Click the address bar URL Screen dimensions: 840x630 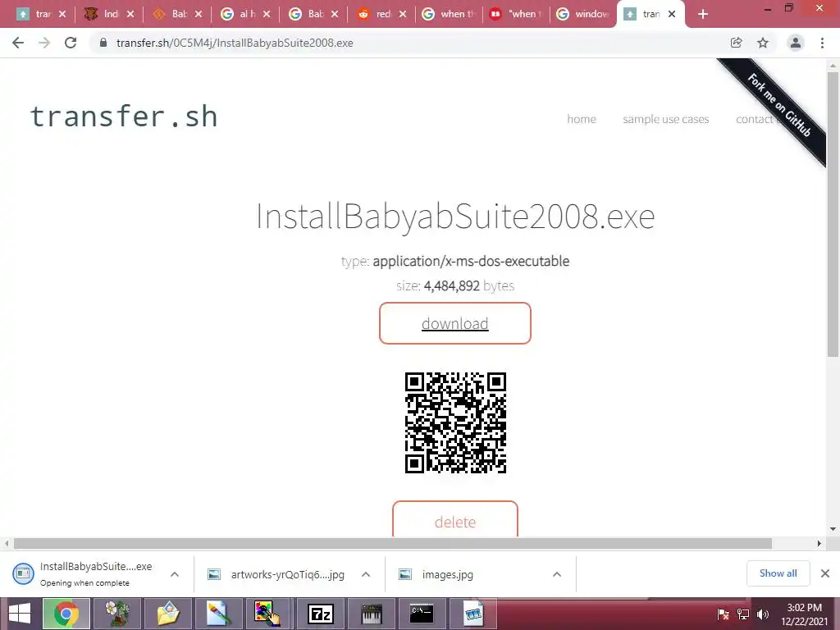(235, 43)
